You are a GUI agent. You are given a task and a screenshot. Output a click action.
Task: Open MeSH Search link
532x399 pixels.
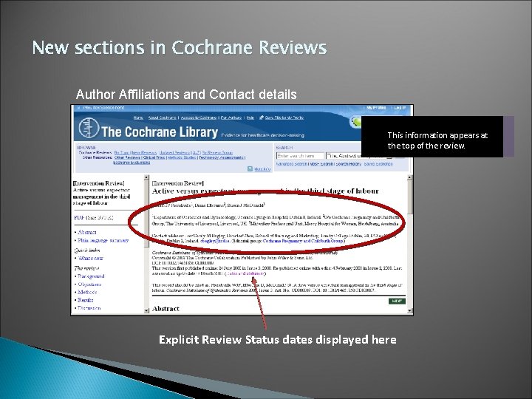tap(321, 164)
